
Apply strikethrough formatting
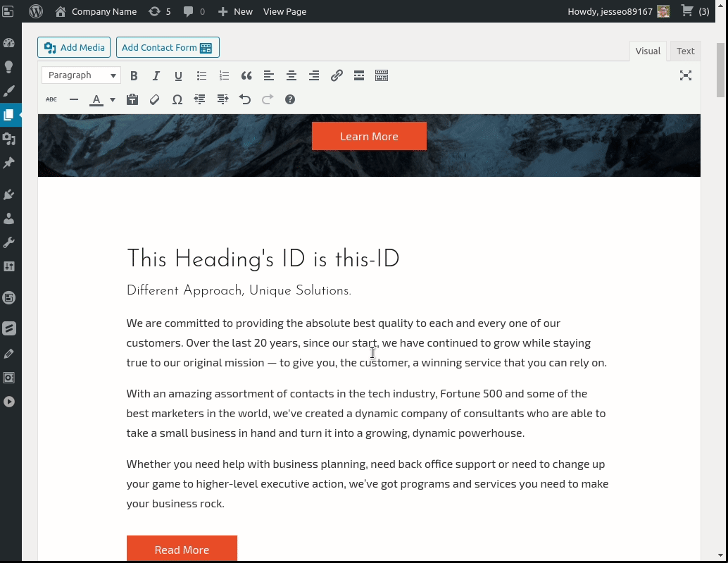click(51, 99)
